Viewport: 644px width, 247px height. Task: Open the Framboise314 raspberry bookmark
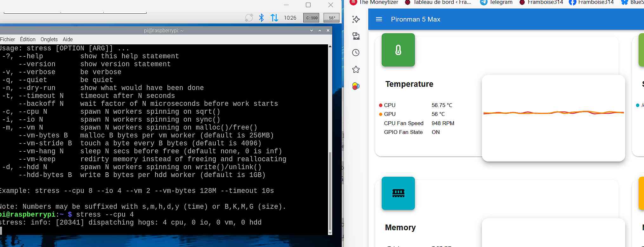[x=541, y=2]
